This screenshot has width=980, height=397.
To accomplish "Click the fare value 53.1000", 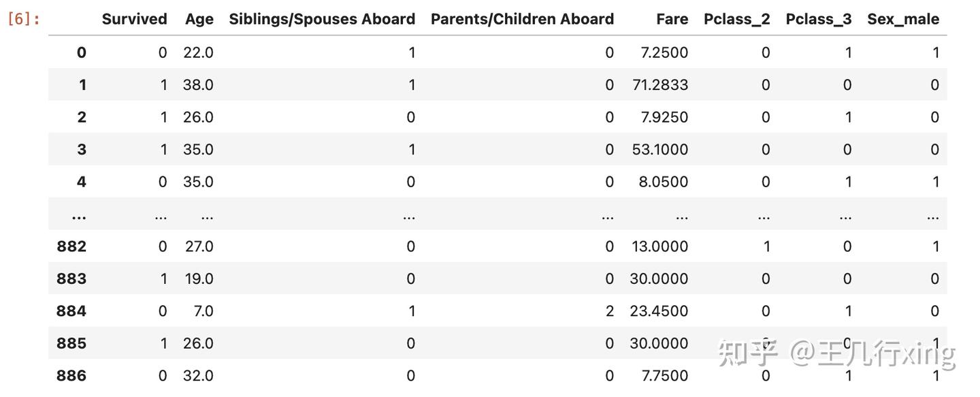I will [x=660, y=149].
